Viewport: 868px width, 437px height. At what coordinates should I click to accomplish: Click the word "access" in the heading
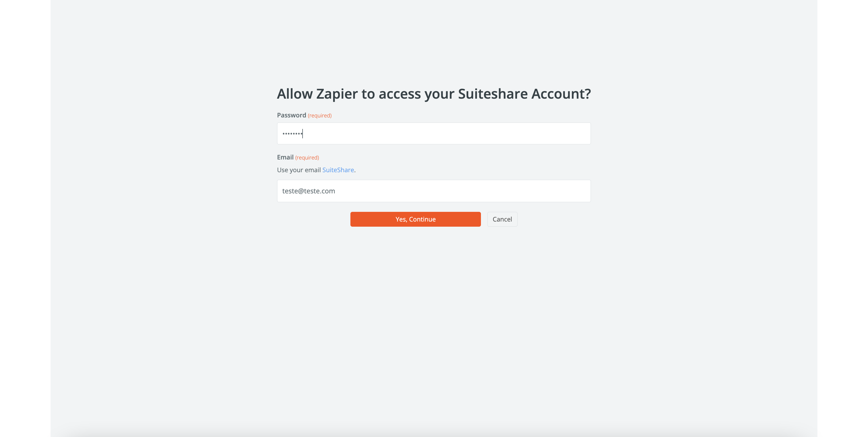400,94
